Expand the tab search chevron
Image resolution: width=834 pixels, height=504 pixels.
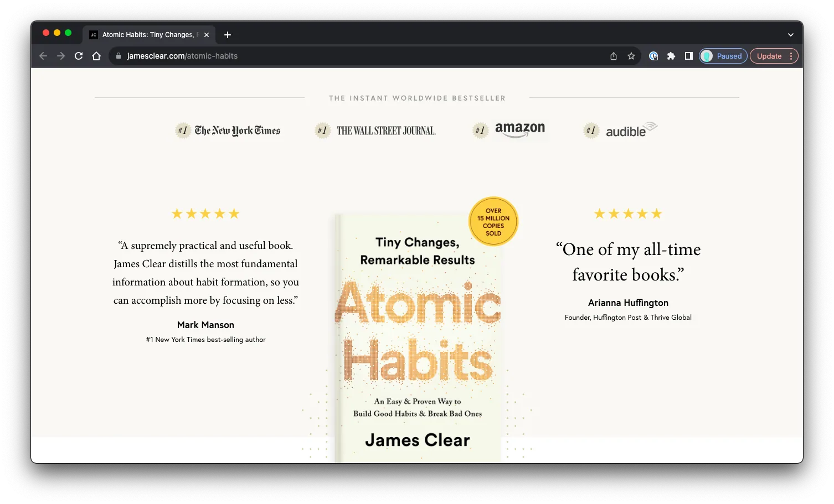pyautogui.click(x=791, y=35)
